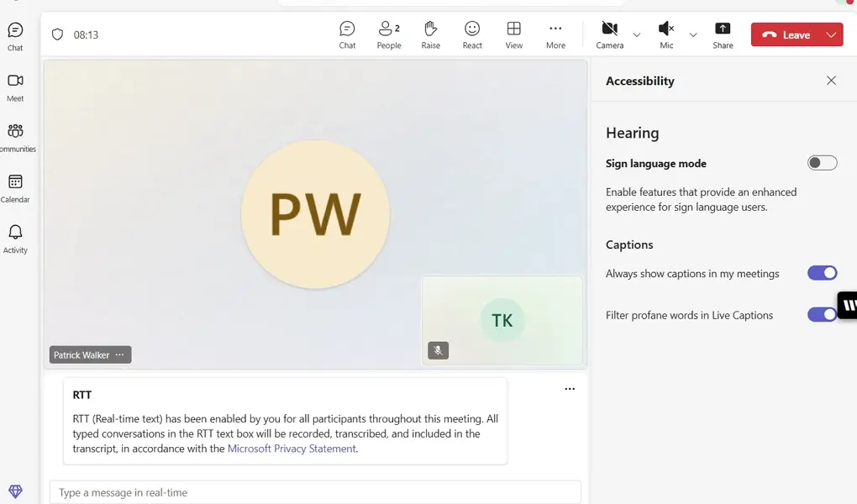Open the Microsoft Privacy Statement link

click(291, 448)
